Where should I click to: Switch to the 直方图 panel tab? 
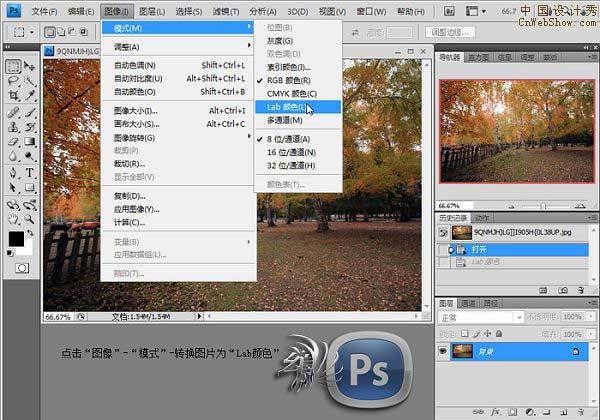click(479, 59)
